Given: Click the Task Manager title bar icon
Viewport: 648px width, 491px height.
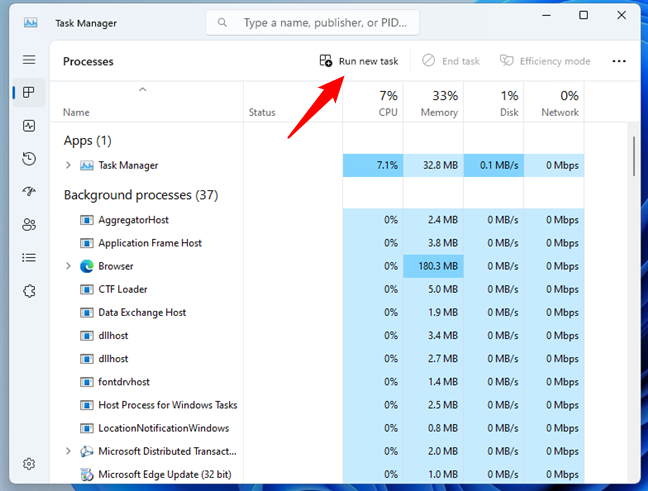Looking at the screenshot, I should tap(31, 23).
